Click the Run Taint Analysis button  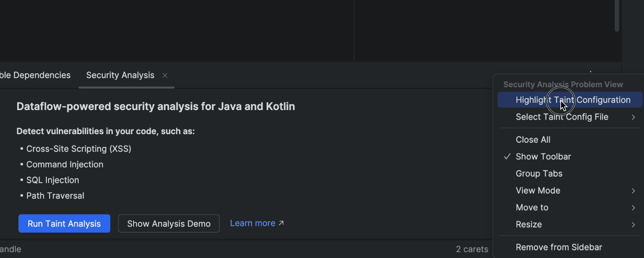[x=64, y=224]
